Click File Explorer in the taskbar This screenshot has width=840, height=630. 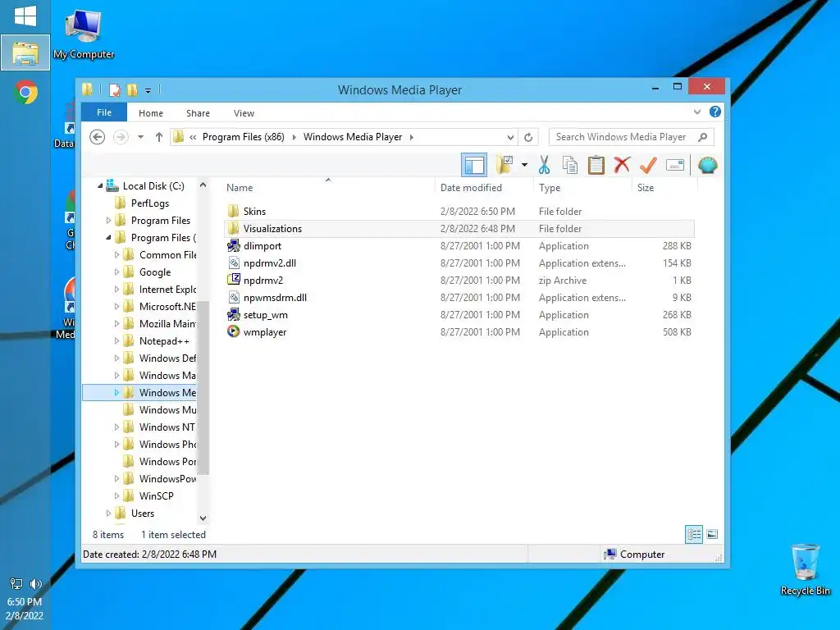pyautogui.click(x=25, y=53)
